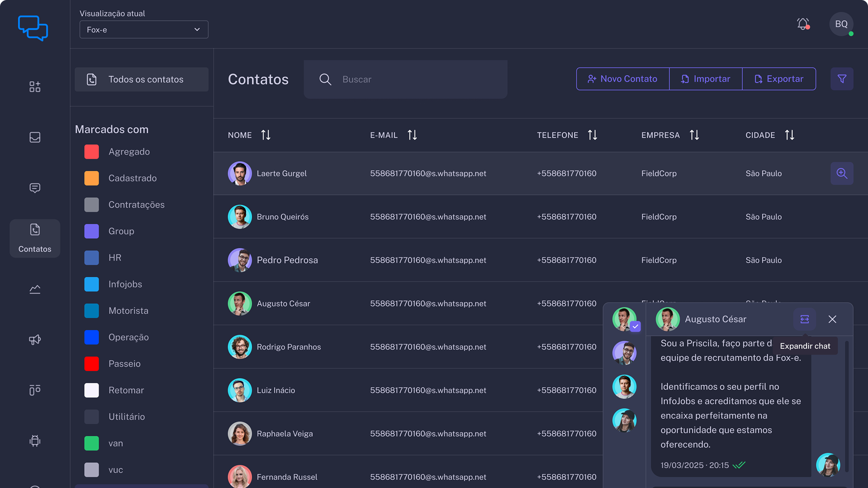Select 'Todos os contatos' in the left panel
The image size is (868, 488).
tap(141, 79)
